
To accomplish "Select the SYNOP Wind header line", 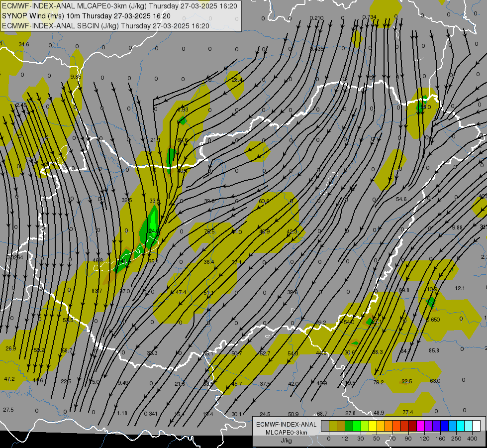I will click(86, 16).
